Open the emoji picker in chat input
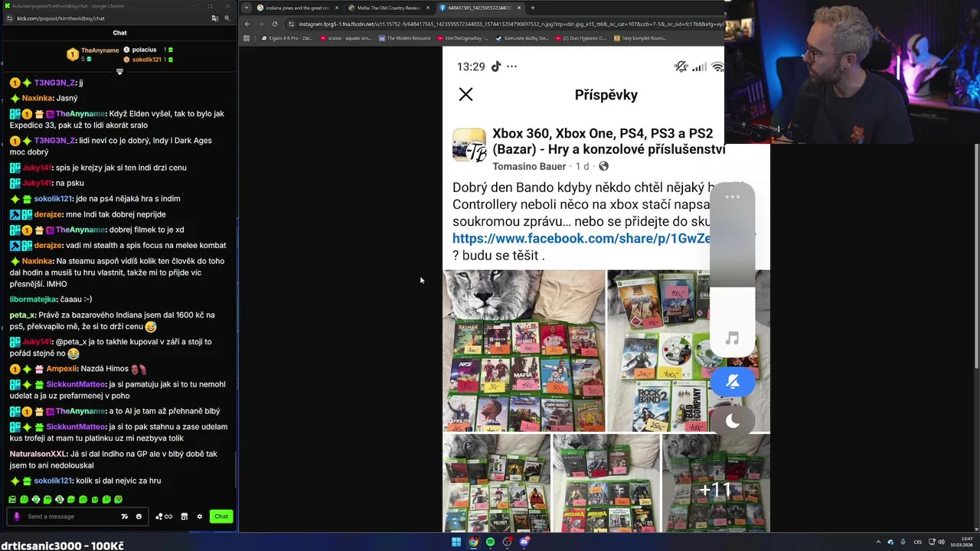The width and height of the screenshot is (980, 551). click(139, 517)
